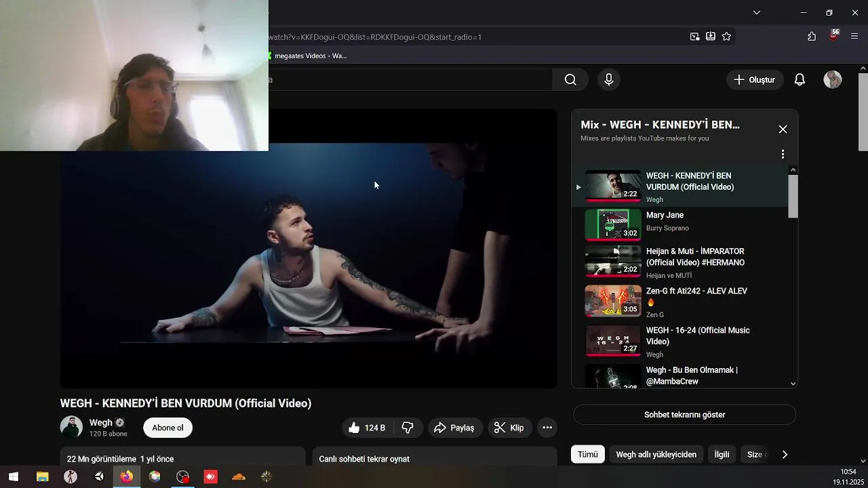The width and height of the screenshot is (868, 488).
Task: Open the Unity icon in taskbar
Action: [99, 477]
